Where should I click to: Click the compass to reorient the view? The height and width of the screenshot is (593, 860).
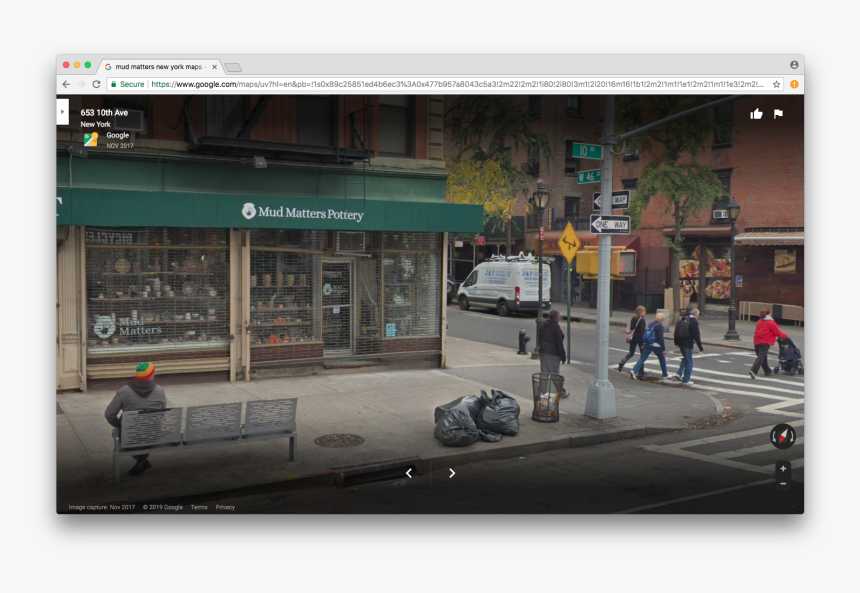(x=783, y=436)
